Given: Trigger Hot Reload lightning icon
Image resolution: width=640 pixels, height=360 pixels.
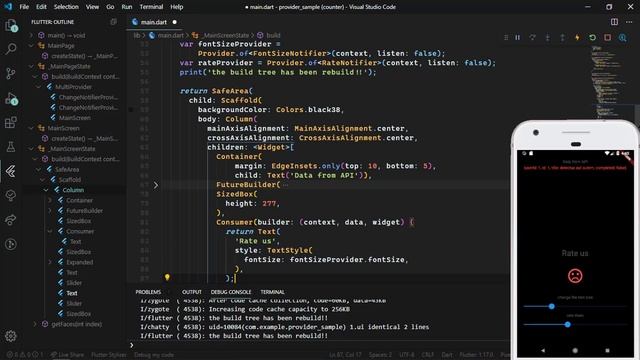Looking at the screenshot, I should coord(577,38).
